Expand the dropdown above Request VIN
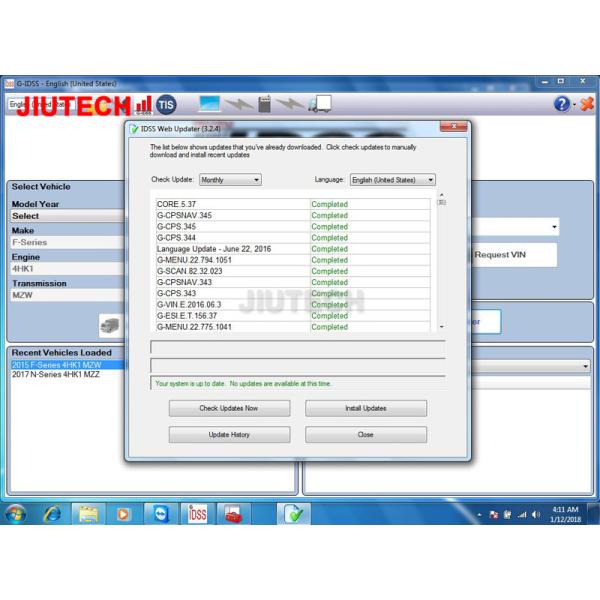The height and width of the screenshot is (600, 600). click(554, 227)
